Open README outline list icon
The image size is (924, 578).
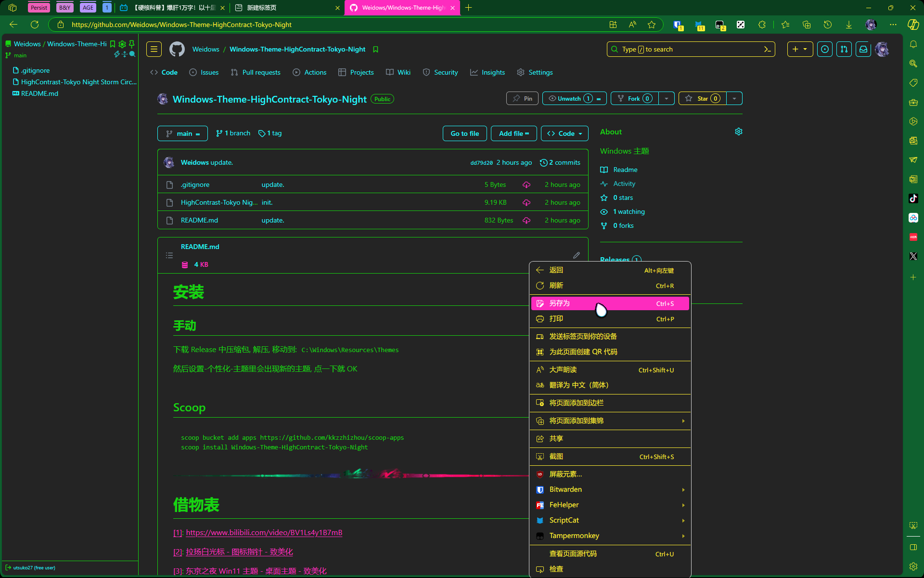(169, 255)
